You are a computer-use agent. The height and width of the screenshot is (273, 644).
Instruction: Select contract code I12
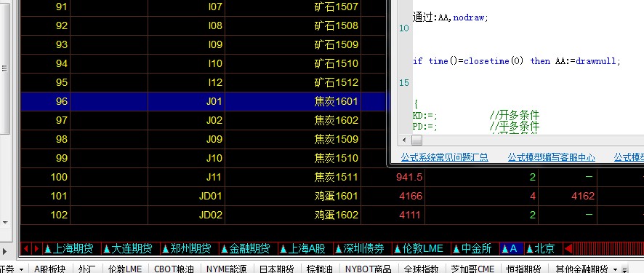[x=215, y=82]
